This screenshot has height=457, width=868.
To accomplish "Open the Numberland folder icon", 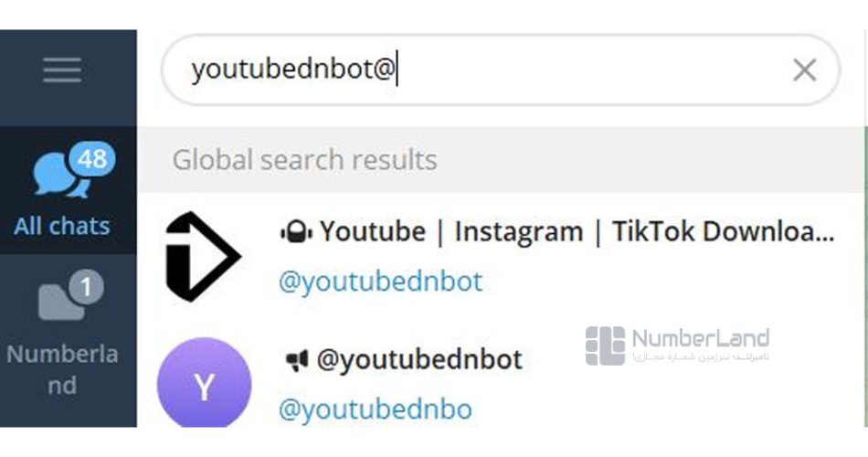I will (60, 303).
